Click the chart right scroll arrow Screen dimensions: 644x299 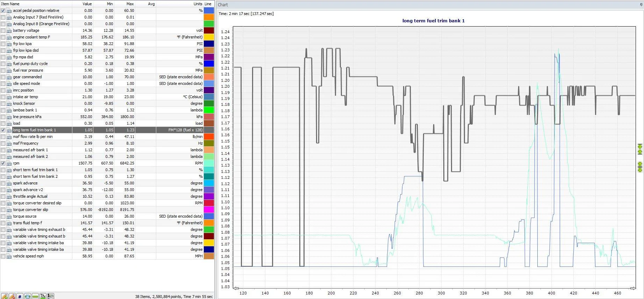tap(633, 288)
